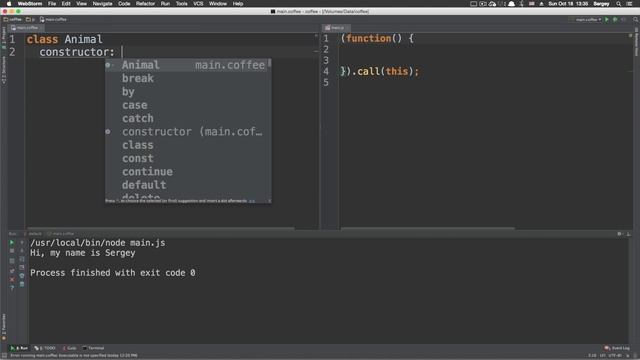The image size is (640, 360).
Task: Choose 'catch' from the completion list
Action: click(187, 118)
